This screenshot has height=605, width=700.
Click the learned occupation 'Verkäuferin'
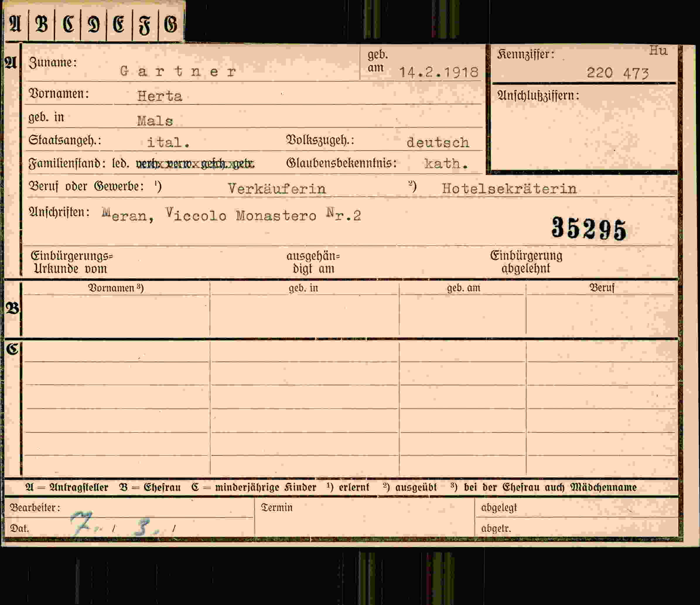click(277, 188)
